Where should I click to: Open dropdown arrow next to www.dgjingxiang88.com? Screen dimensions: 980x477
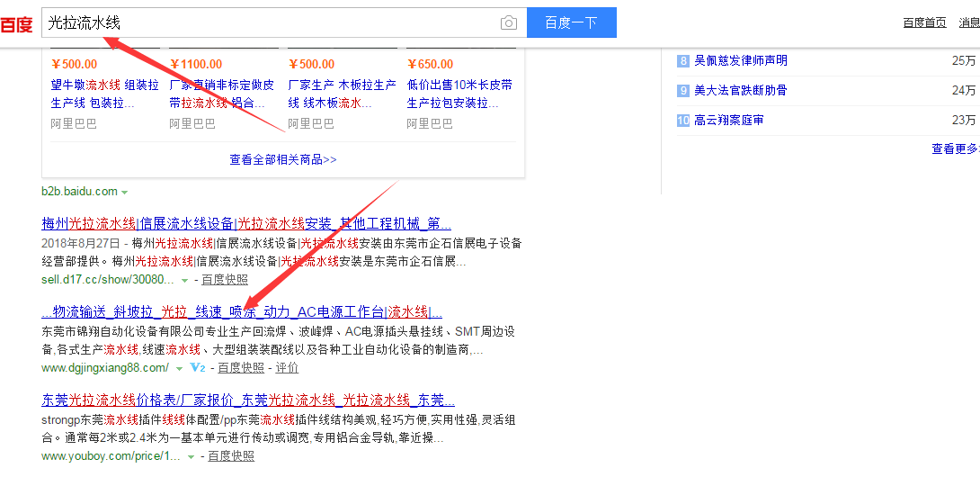pyautogui.click(x=179, y=368)
